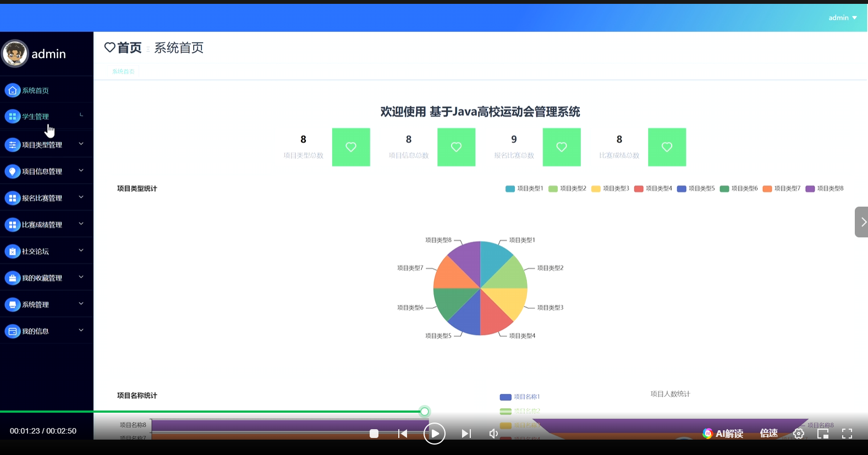Image resolution: width=868 pixels, height=455 pixels.
Task: Click the 报名比赛管理 grid icon
Action: tap(12, 198)
